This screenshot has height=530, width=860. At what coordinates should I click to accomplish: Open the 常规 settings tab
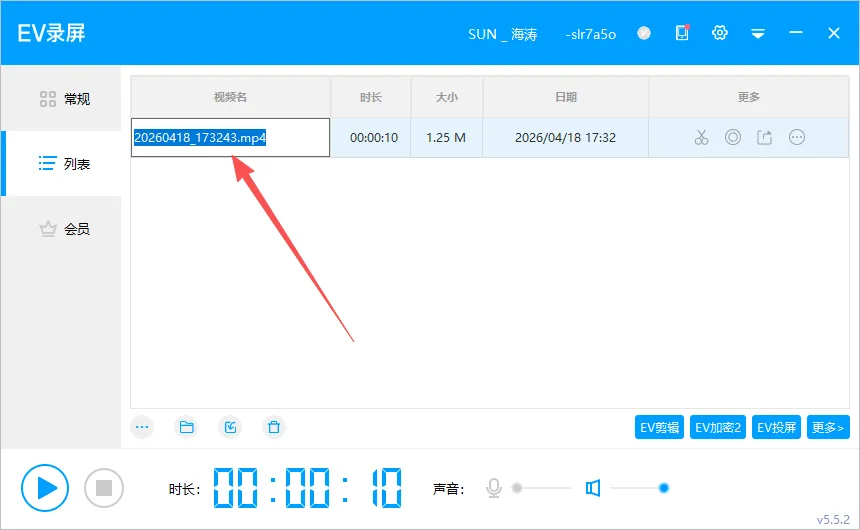coord(61,99)
